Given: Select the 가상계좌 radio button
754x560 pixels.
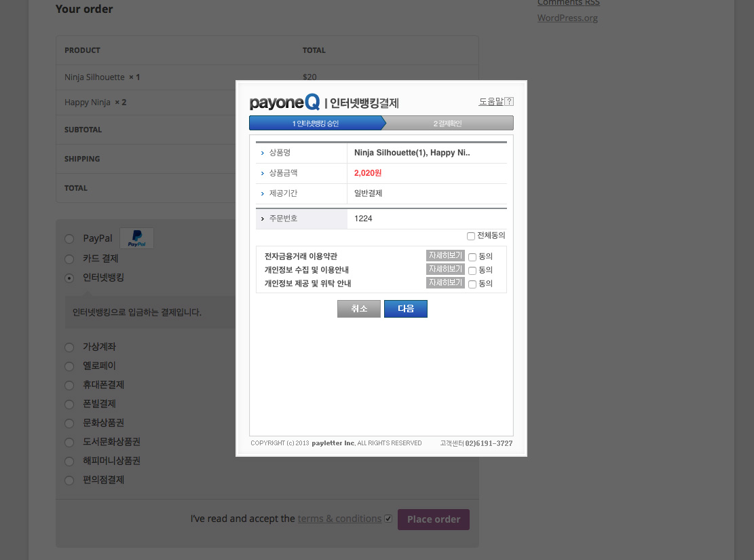Looking at the screenshot, I should pos(69,348).
